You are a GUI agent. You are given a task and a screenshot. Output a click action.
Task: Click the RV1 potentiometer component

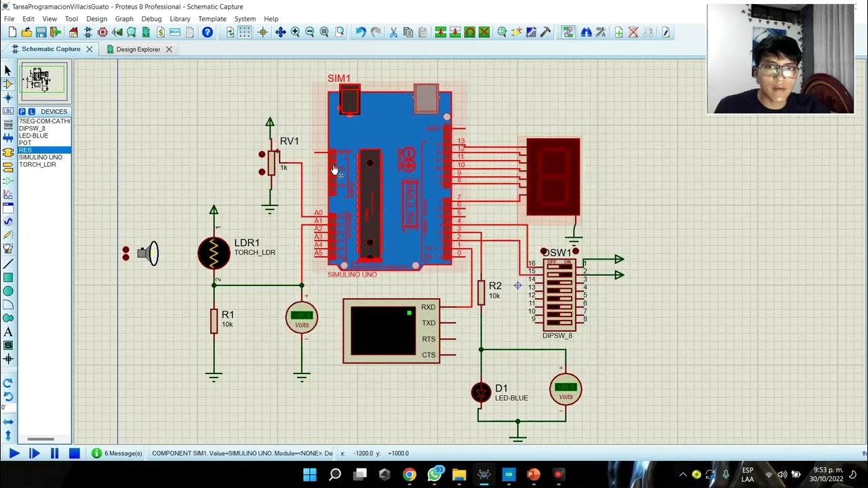click(272, 163)
